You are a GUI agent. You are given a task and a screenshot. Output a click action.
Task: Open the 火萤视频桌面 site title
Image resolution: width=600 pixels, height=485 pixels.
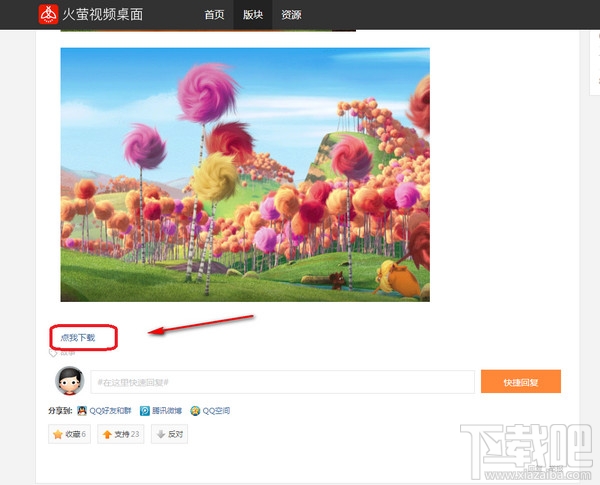pyautogui.click(x=103, y=15)
